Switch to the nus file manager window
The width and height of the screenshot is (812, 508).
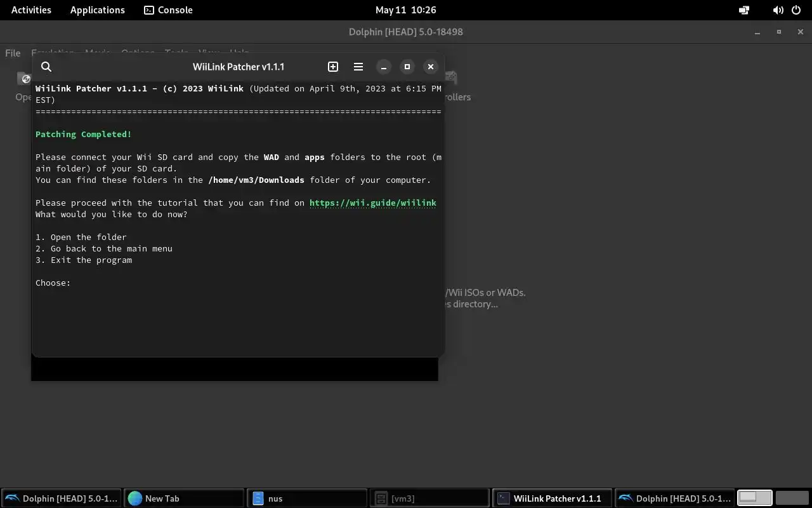pos(306,498)
